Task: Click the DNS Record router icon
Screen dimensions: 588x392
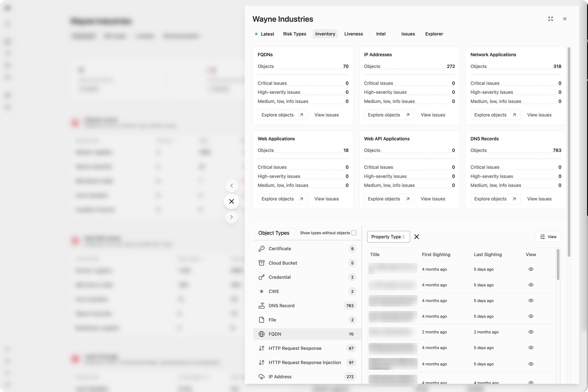Action: point(261,306)
